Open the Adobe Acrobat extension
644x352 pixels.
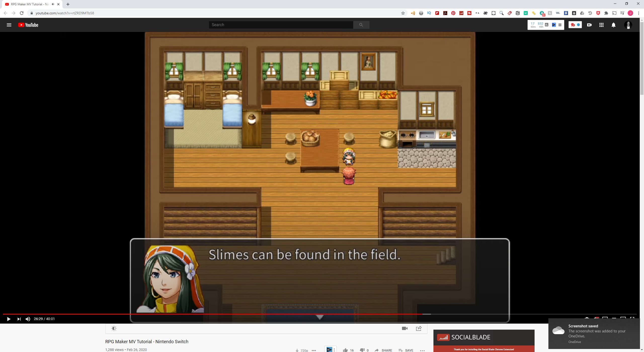click(445, 13)
